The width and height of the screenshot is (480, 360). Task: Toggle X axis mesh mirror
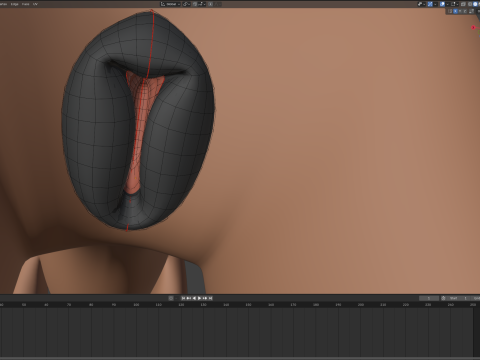pyautogui.click(x=455, y=11)
